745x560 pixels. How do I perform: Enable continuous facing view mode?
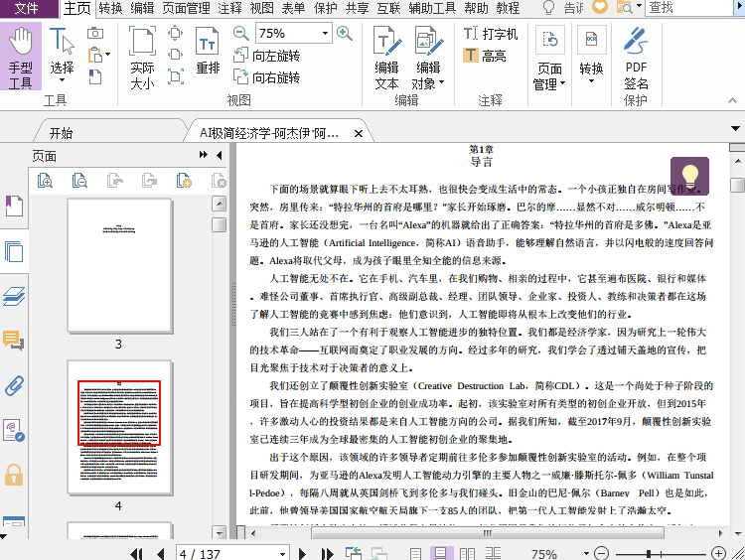click(x=493, y=554)
